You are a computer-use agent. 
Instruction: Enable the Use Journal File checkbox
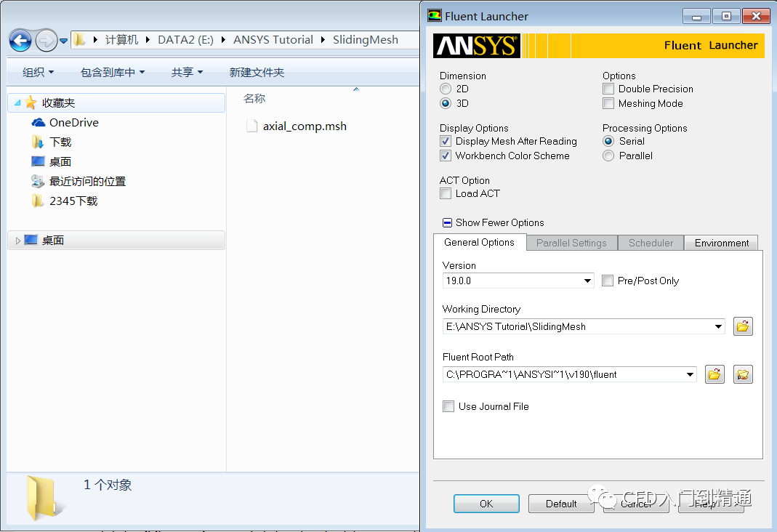[448, 406]
